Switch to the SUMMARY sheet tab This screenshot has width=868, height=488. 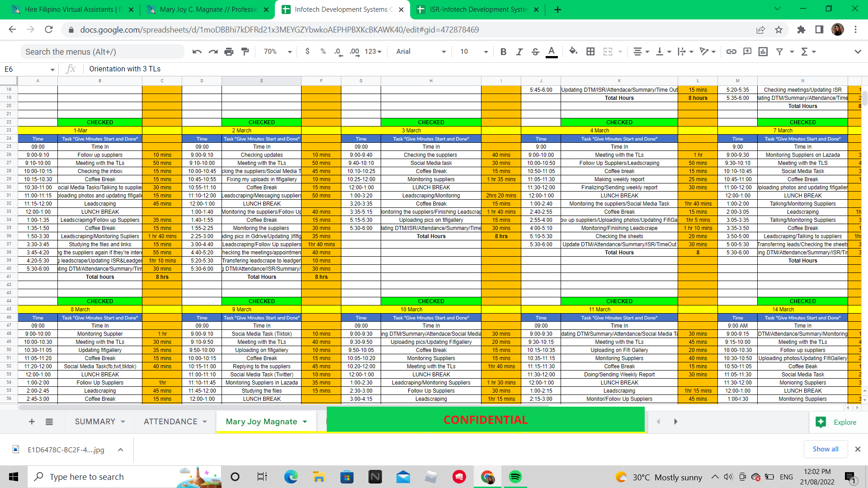(x=95, y=422)
